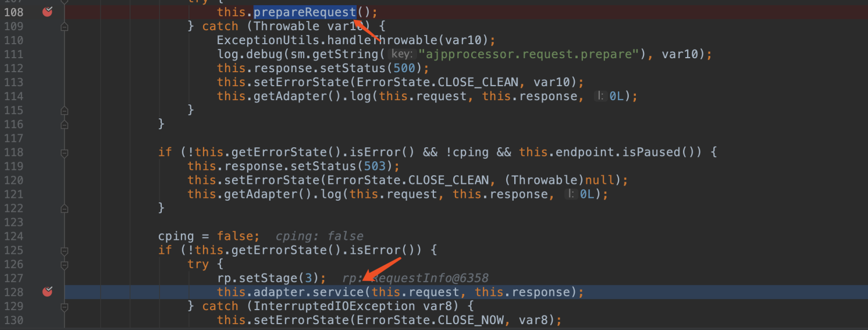Toggle the breakpoint on line 108
The height and width of the screenshot is (330, 868).
pos(47,11)
